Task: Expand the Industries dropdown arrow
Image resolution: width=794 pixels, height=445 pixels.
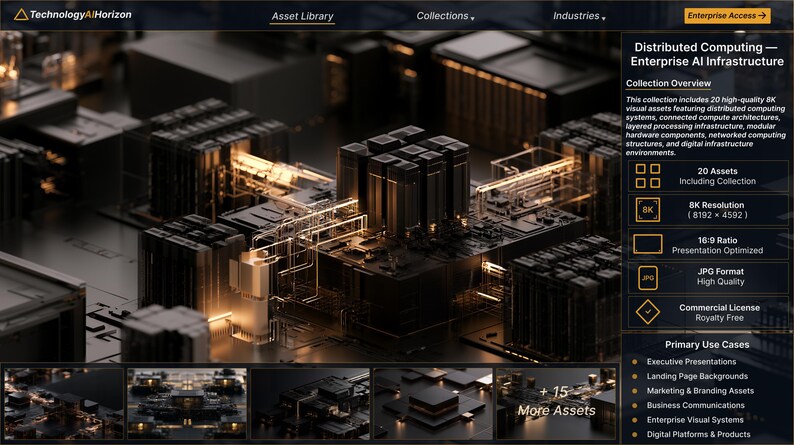Action: [604, 18]
